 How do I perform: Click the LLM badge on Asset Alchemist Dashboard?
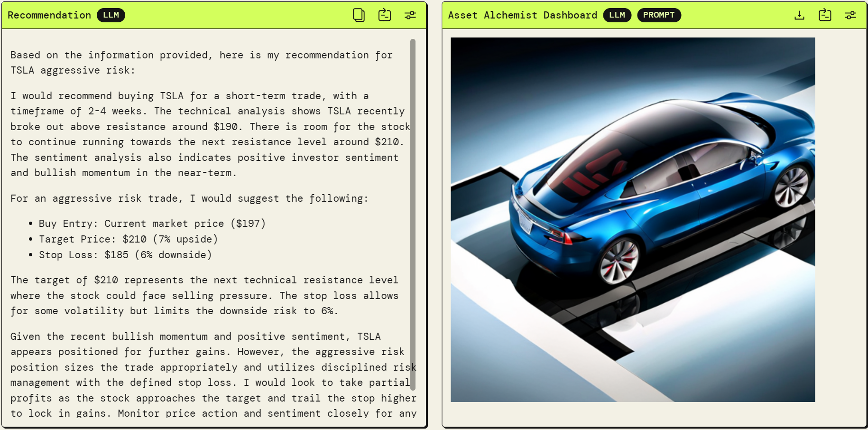pos(617,15)
